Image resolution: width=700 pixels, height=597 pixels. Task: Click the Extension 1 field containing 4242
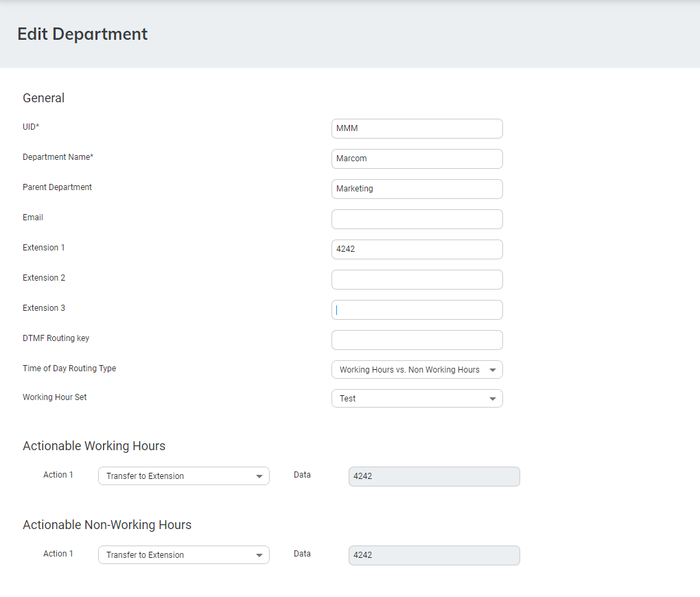pyautogui.click(x=417, y=249)
